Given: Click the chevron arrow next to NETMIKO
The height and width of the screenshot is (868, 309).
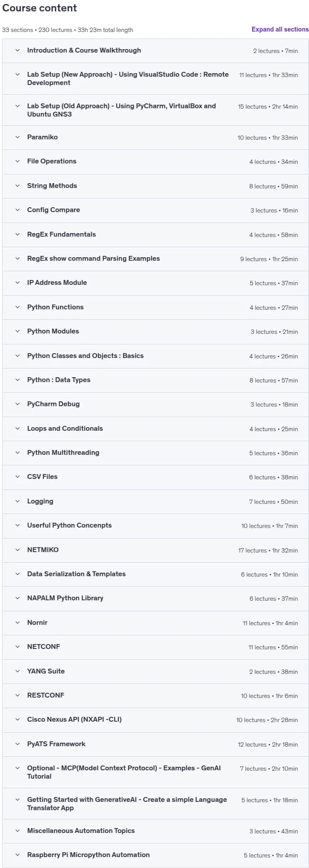Looking at the screenshot, I should 18,550.
